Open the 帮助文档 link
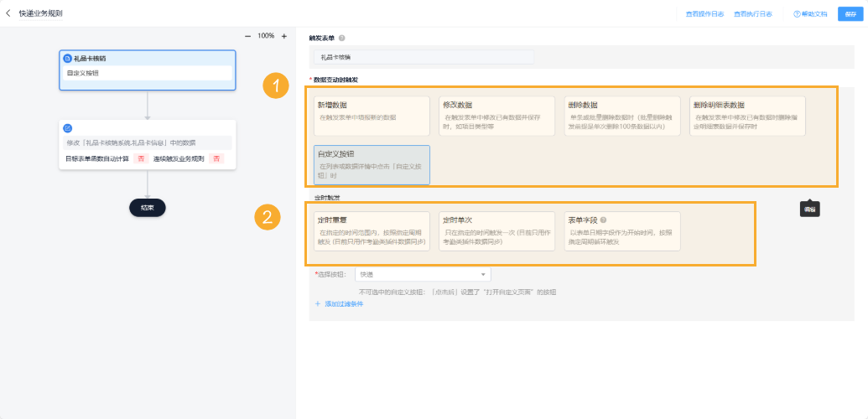The image size is (868, 419). (x=810, y=14)
